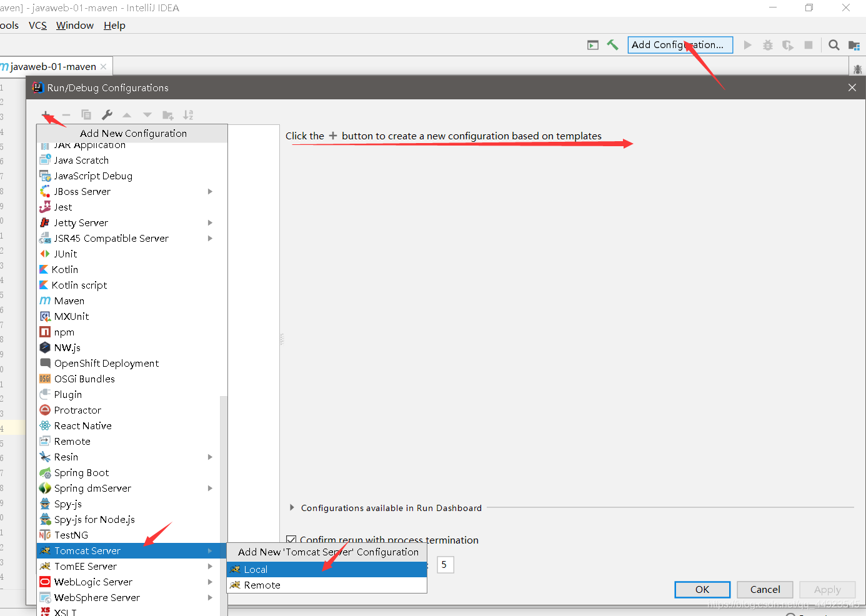Click the Run with Coverage icon

(788, 45)
